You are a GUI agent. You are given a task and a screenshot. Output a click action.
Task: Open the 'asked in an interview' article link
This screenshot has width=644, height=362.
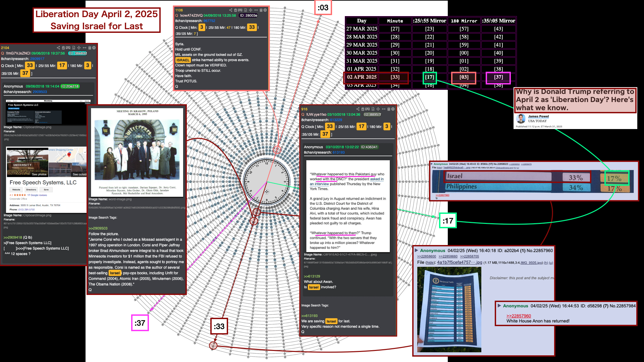347,181
